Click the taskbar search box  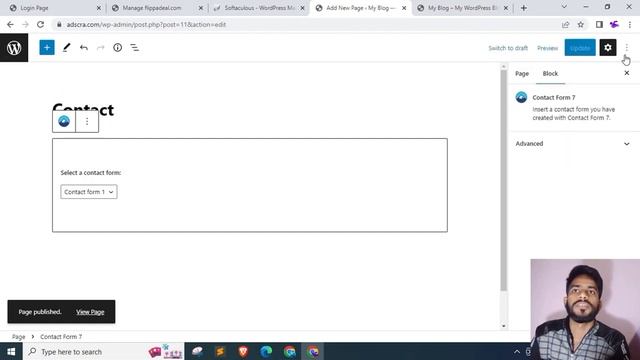point(104,351)
